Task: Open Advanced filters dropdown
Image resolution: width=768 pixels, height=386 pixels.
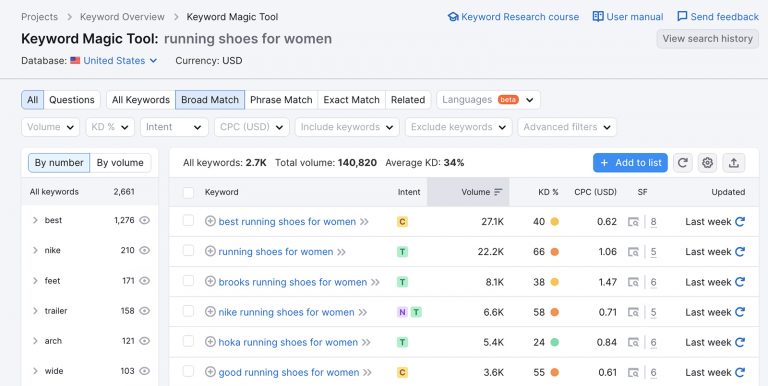Action: point(567,127)
